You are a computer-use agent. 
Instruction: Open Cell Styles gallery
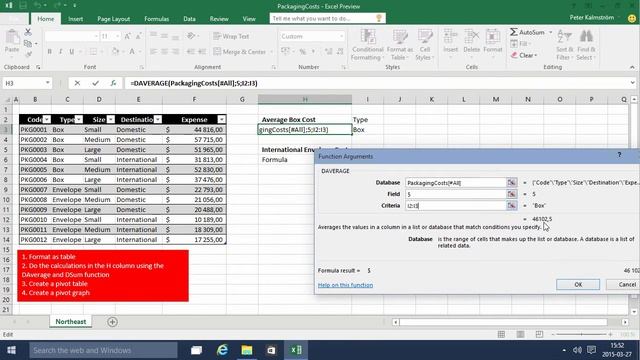pyautogui.click(x=424, y=45)
